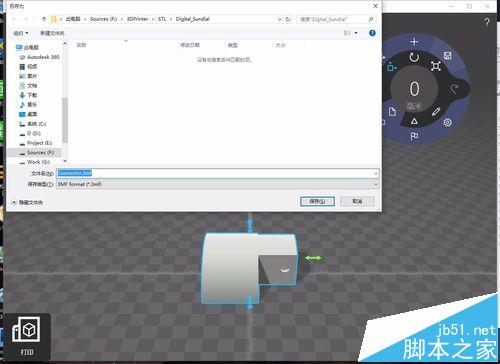Sort by the 大小 size column header

click(281, 45)
